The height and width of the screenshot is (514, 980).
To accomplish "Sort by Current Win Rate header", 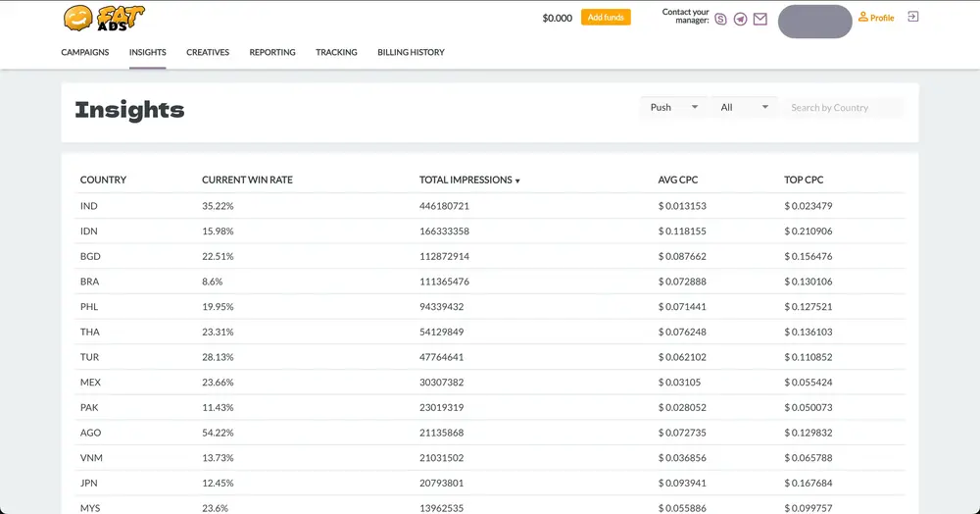I will coord(247,180).
